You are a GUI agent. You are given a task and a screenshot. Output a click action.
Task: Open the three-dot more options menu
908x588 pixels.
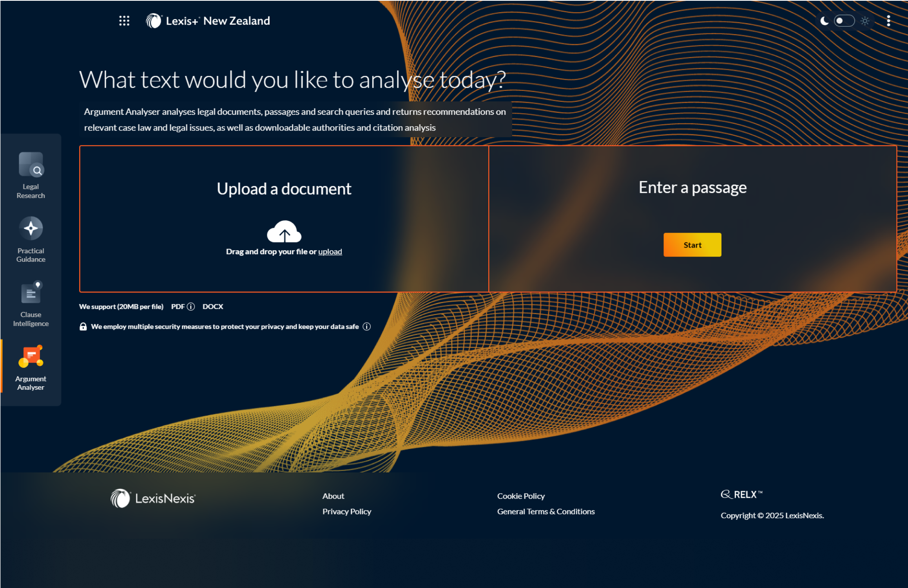click(888, 21)
